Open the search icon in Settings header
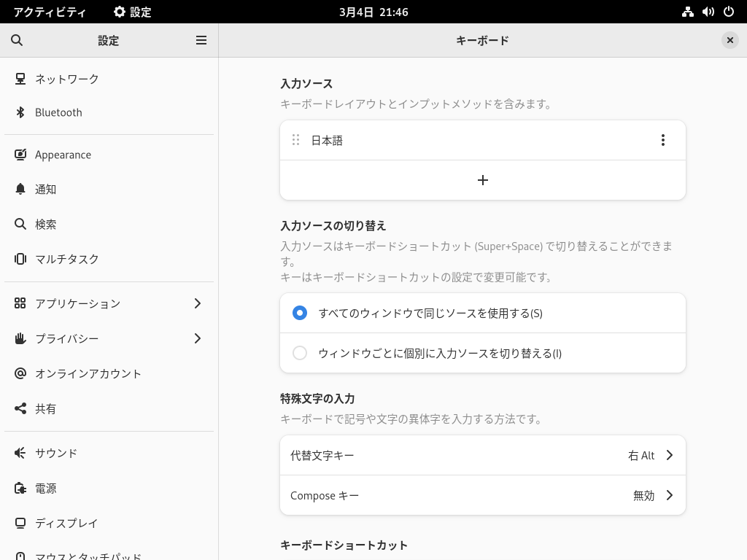 (x=17, y=41)
